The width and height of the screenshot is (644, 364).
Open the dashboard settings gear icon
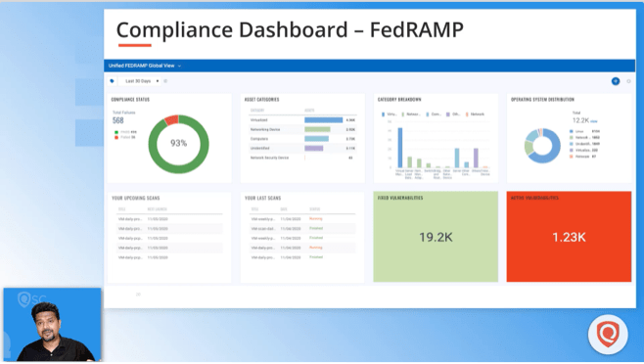pyautogui.click(x=628, y=81)
